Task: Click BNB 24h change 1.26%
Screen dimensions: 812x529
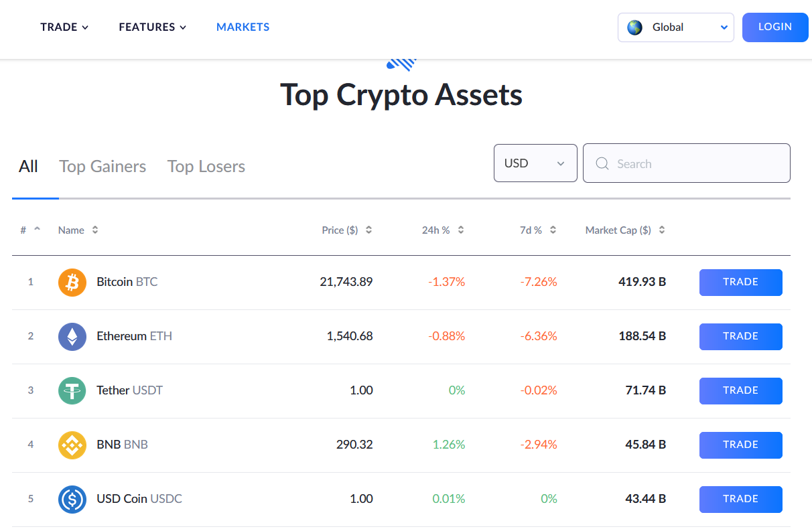Action: click(449, 445)
